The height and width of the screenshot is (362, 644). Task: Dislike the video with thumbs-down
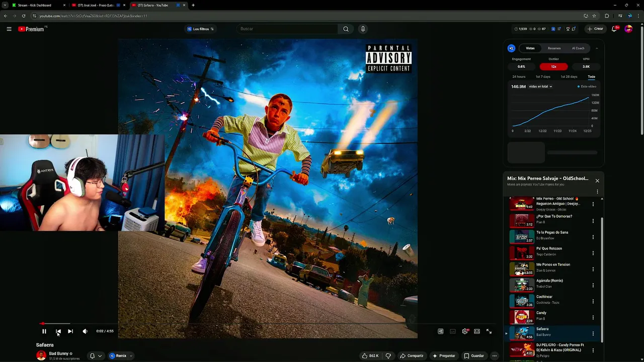[388, 356]
